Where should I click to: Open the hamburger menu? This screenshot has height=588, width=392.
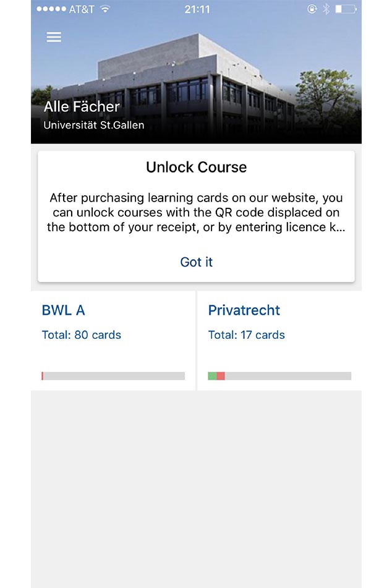(x=54, y=37)
